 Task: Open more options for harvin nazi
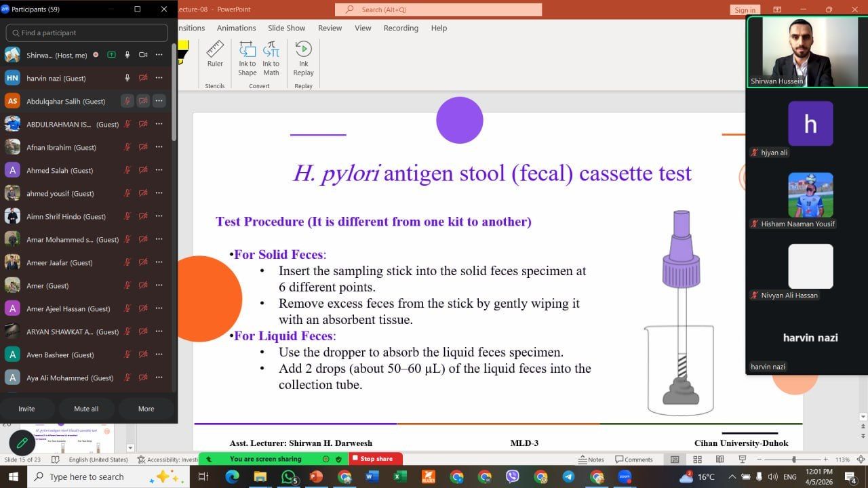159,78
